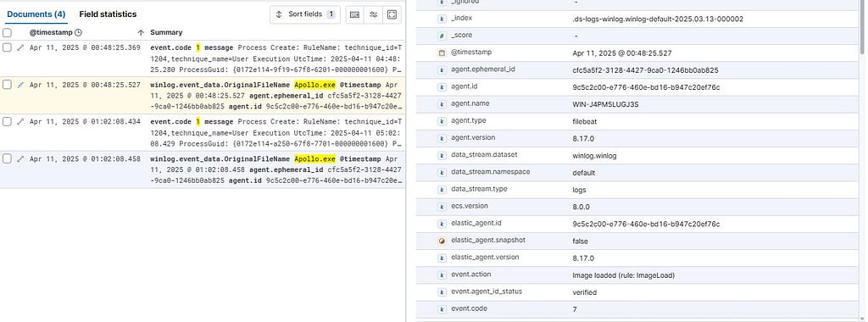Click the vertical scrollbar of the field panel

(863, 28)
